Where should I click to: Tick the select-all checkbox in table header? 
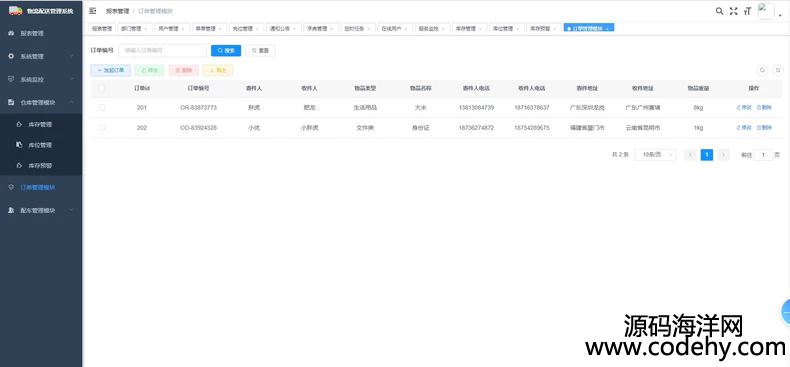pyautogui.click(x=102, y=88)
